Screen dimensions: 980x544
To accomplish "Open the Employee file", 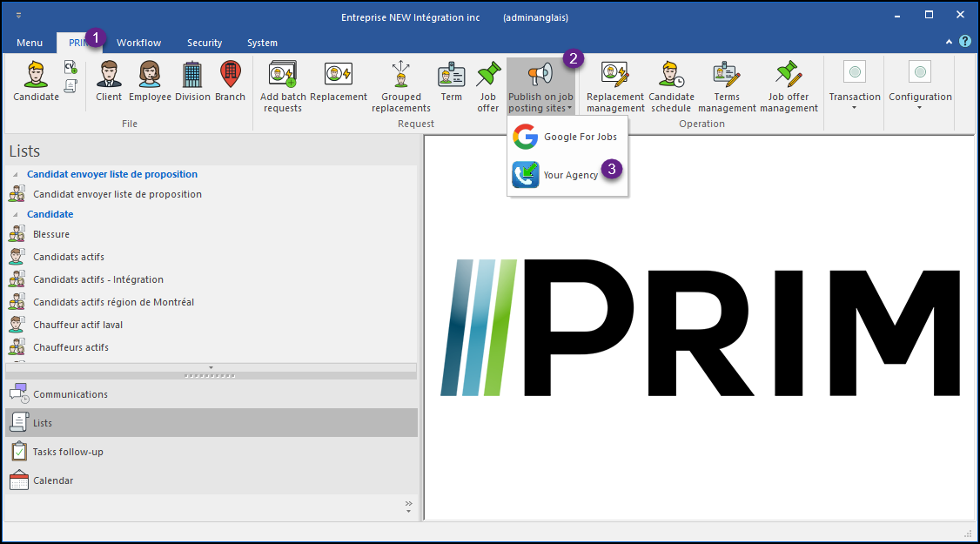I will coord(150,81).
